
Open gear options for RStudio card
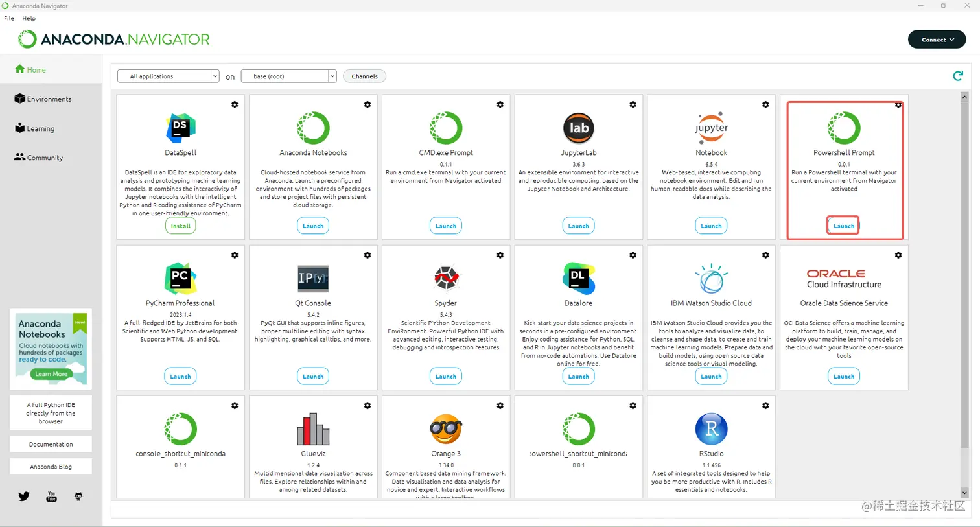pyautogui.click(x=765, y=405)
